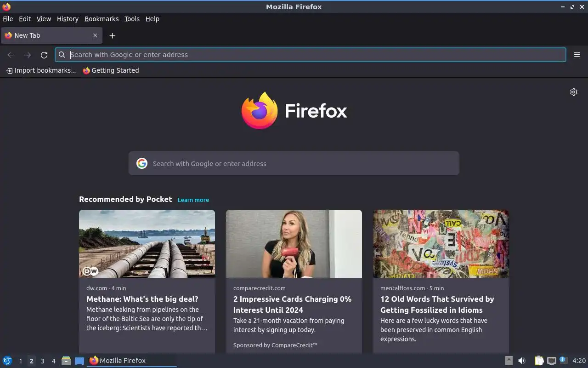Open the personalize New Tab gear icon
Viewport: 588px width, 368px height.
coord(573,92)
